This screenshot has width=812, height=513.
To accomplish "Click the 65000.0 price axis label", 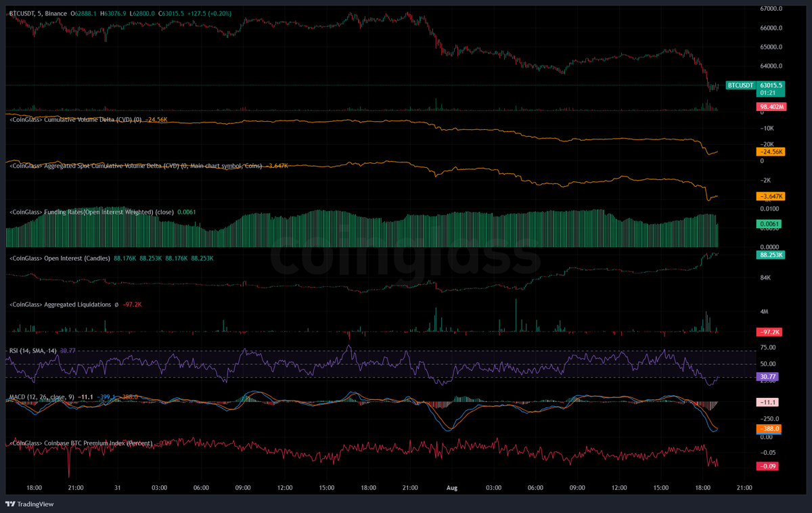I will pyautogui.click(x=771, y=47).
